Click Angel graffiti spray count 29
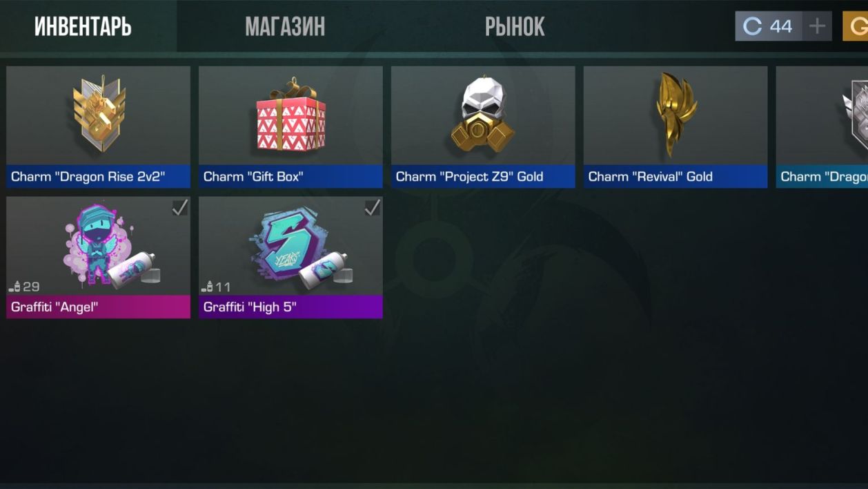868x489 pixels. [x=25, y=287]
